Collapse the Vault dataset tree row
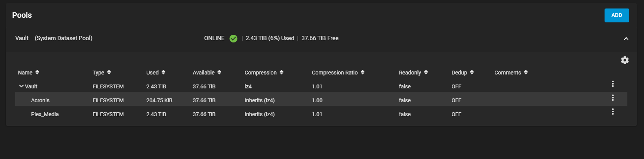The width and height of the screenshot is (644, 159). click(21, 86)
